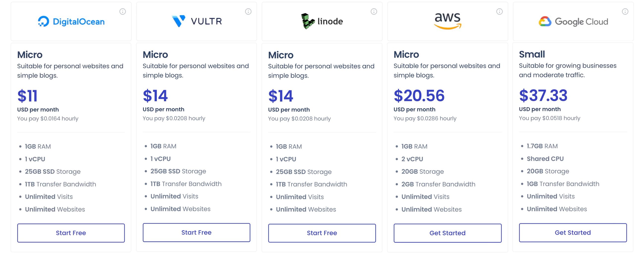Click the info icon on Linode card
Image resolution: width=644 pixels, height=254 pixels.
(x=374, y=11)
